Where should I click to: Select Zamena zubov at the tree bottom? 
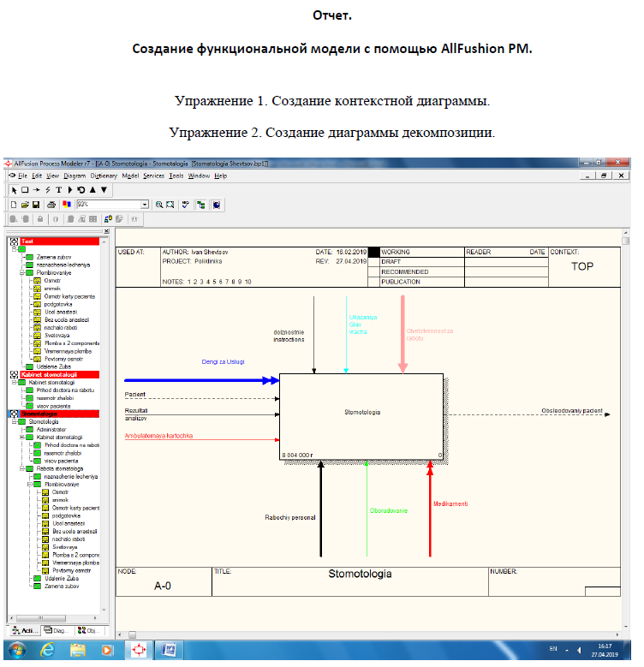(62, 587)
